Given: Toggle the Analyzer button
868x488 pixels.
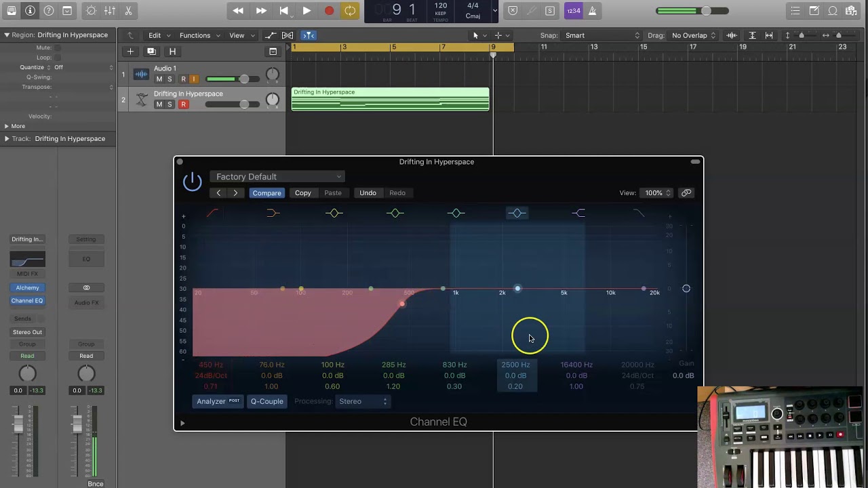Looking at the screenshot, I should (x=218, y=401).
